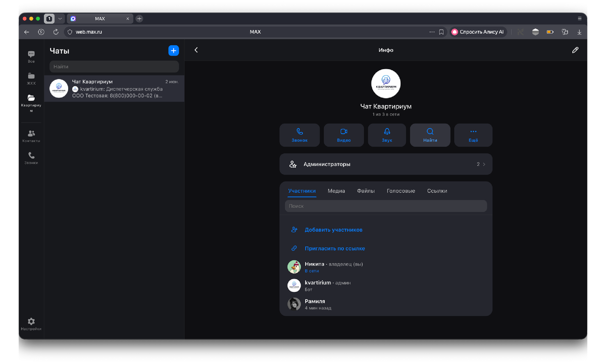Image resolution: width=606 pixels, height=364 pixels.
Task: Open the address bar three-dots menu
Action: coord(432,32)
